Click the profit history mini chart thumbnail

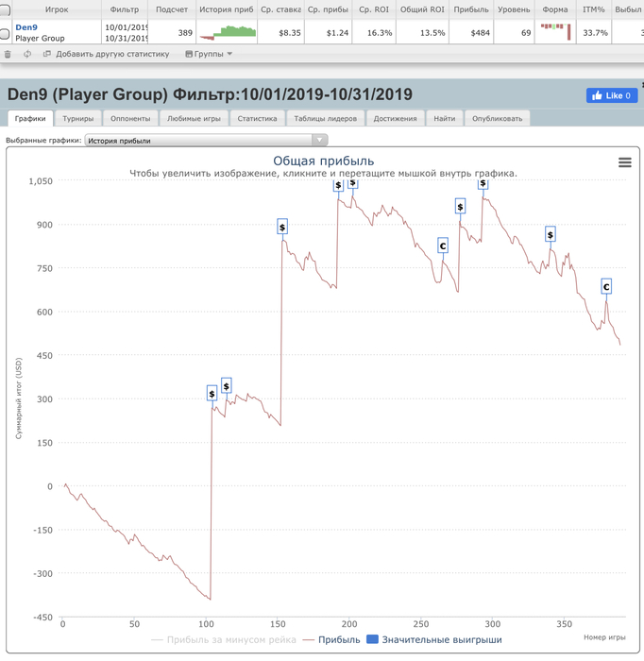[x=228, y=32]
